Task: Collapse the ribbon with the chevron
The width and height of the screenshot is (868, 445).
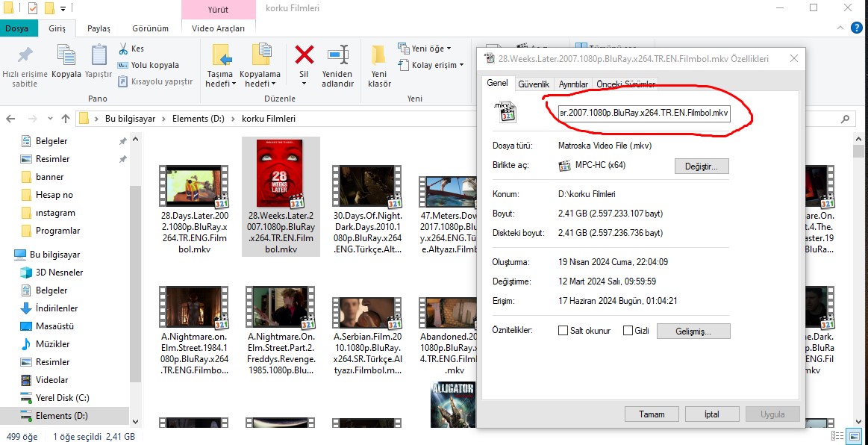Action: coord(841,28)
